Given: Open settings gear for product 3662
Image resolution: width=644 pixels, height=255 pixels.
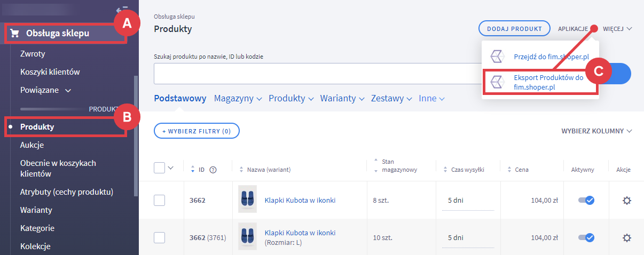Looking at the screenshot, I should (x=626, y=201).
